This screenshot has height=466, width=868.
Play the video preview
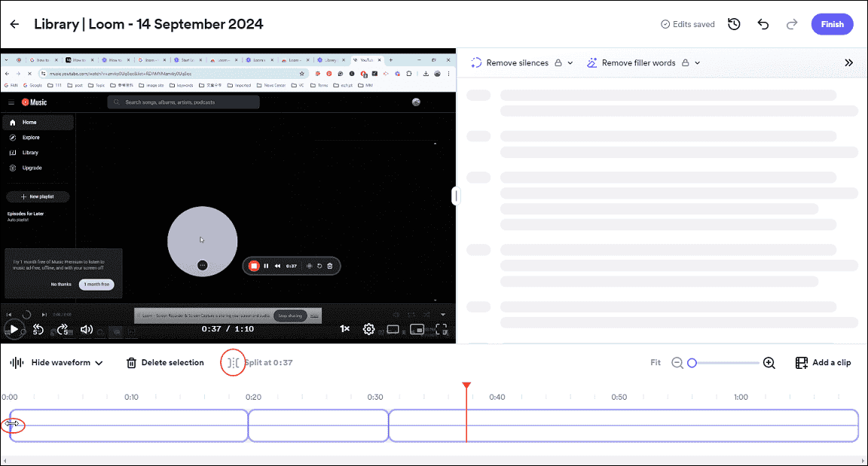(14, 330)
